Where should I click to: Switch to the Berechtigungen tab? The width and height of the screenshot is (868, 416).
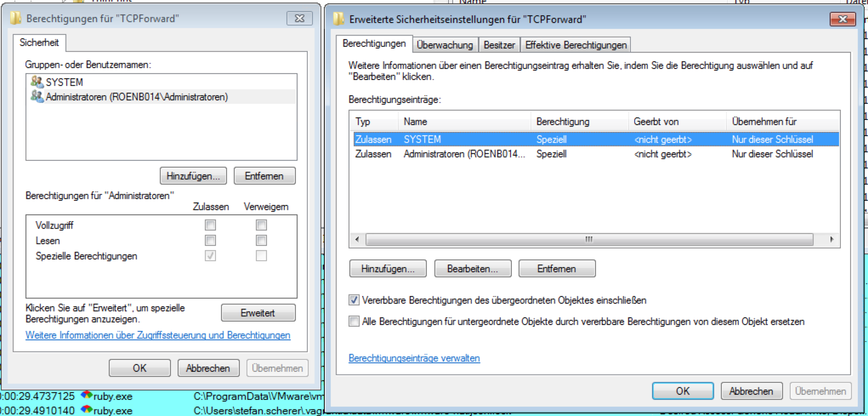click(374, 43)
